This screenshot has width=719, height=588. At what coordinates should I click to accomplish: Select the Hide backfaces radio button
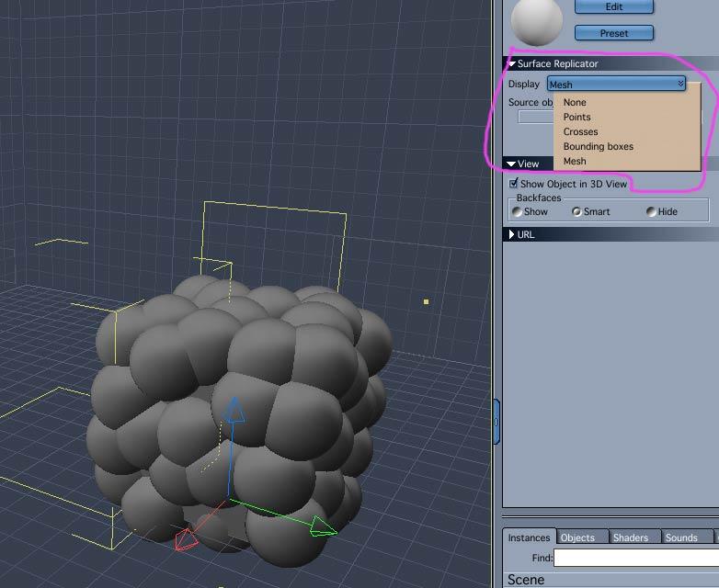pyautogui.click(x=651, y=211)
